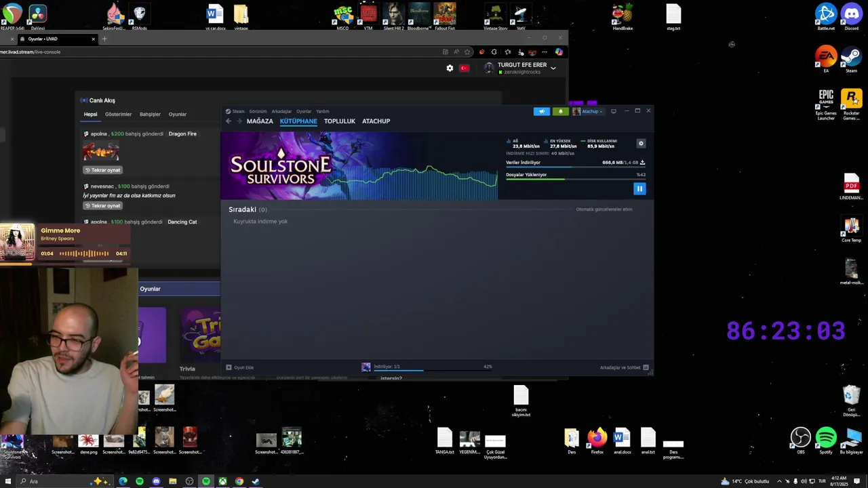
Task: Open Steam notifications bell
Action: tap(560, 111)
